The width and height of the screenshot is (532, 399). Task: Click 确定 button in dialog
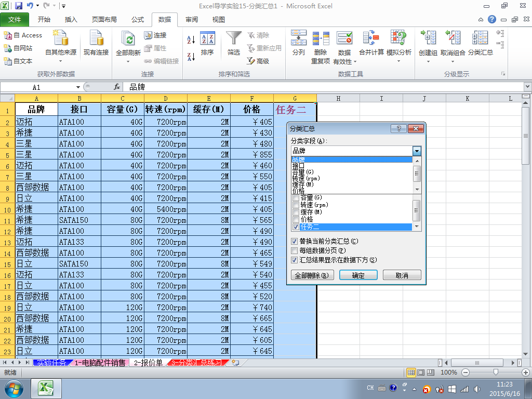click(358, 275)
